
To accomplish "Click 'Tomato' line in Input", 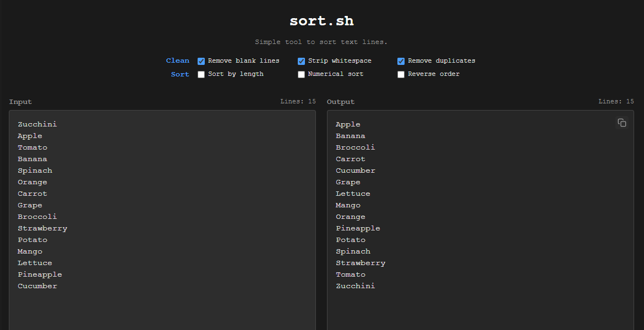I will 32,147.
